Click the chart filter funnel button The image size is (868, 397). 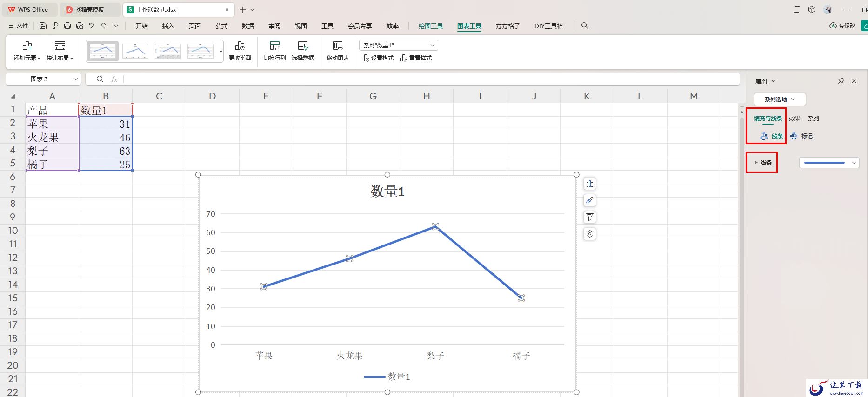[x=590, y=217]
